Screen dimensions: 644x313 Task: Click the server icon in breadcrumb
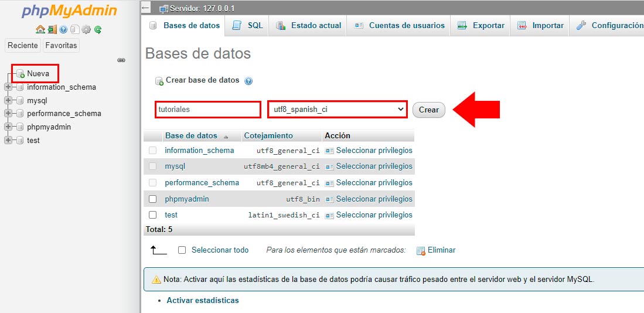(x=164, y=9)
